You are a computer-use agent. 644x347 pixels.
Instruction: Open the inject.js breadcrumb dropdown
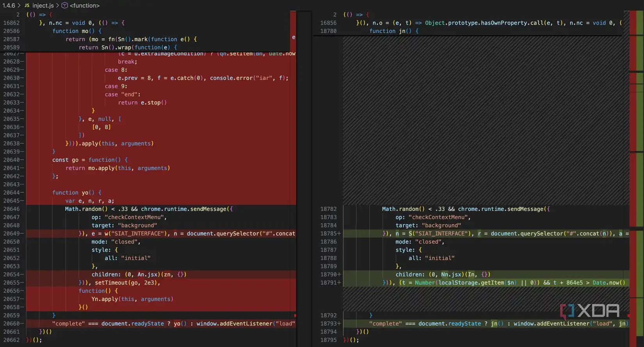tap(43, 5)
